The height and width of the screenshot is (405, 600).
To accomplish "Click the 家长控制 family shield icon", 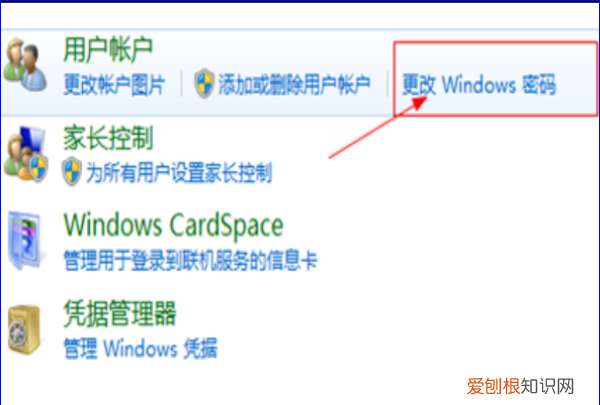I will 26,153.
